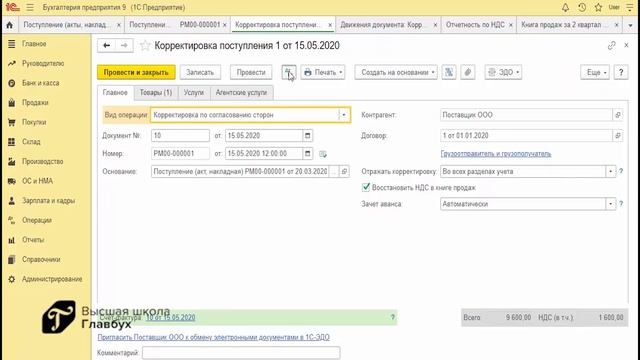Show document movements Дт/Кт icon
Screen dimensions: 640x360
[x=289, y=72]
